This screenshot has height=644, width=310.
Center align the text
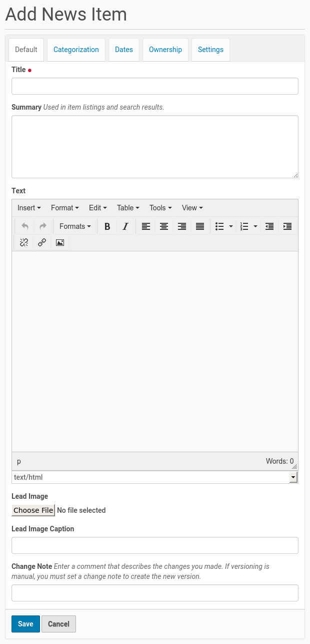[x=164, y=226]
